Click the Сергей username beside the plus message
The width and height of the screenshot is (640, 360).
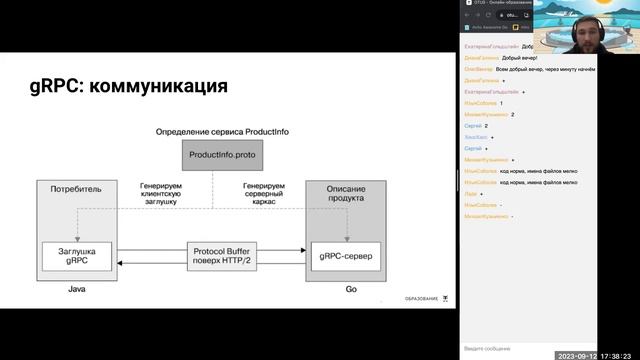click(473, 149)
